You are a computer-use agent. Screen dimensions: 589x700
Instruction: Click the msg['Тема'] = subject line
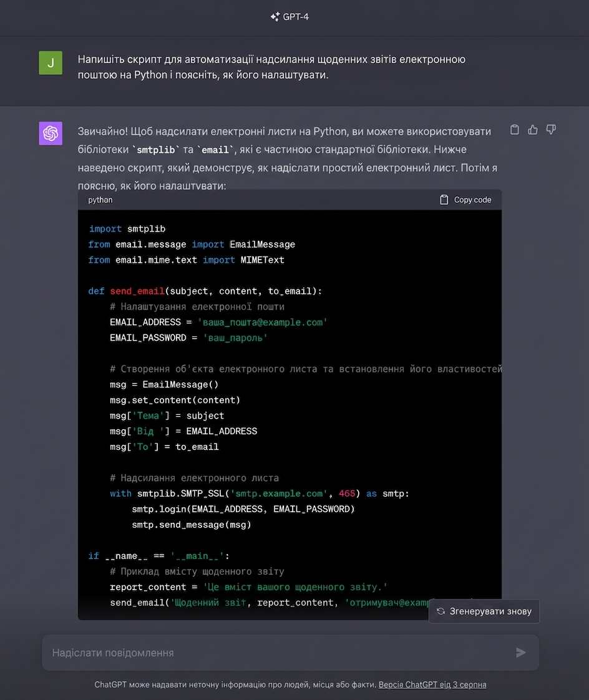click(167, 416)
